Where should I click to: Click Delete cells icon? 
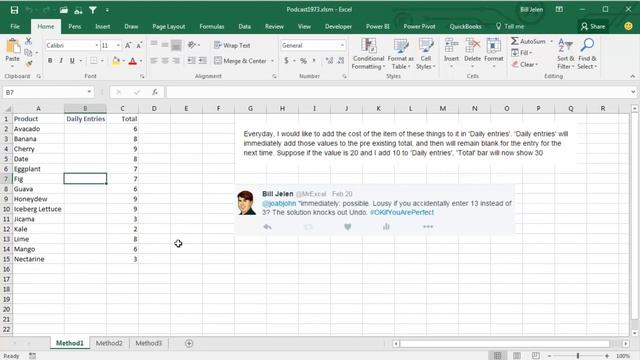[473, 46]
